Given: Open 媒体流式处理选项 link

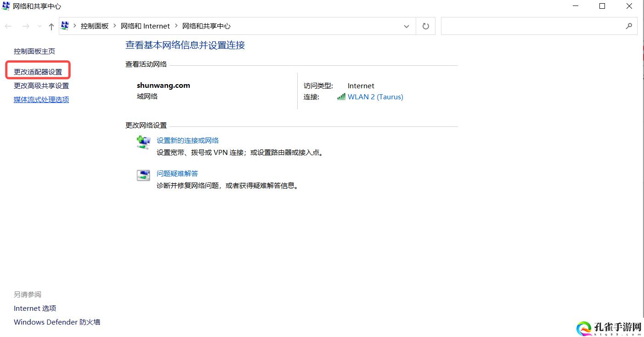Looking at the screenshot, I should click(x=41, y=100).
